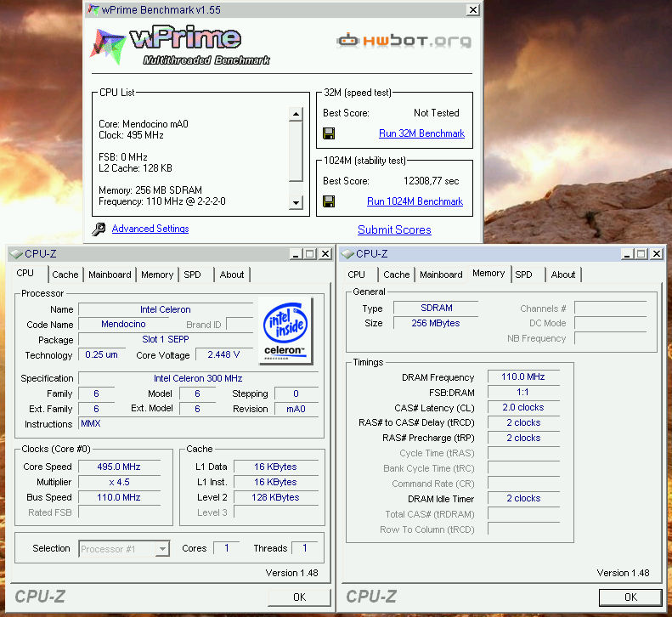Viewport: 672px width, 617px height.
Task: Click the L1 Data value 16 KBytes
Action: (x=275, y=467)
